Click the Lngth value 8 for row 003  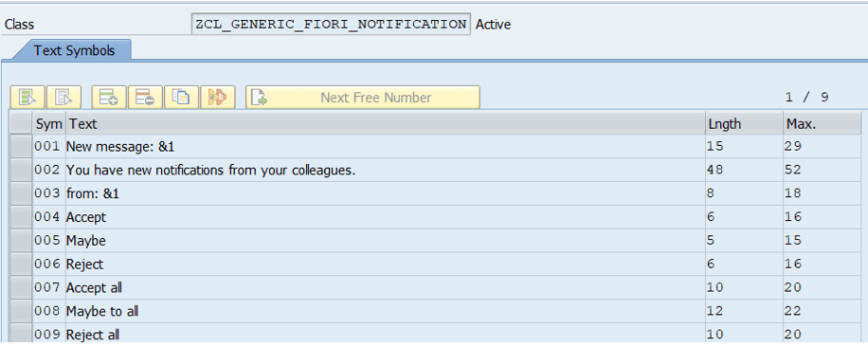(712, 194)
